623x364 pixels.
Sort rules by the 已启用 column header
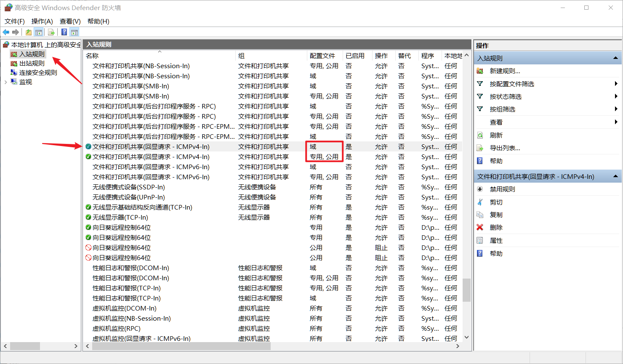click(x=355, y=56)
